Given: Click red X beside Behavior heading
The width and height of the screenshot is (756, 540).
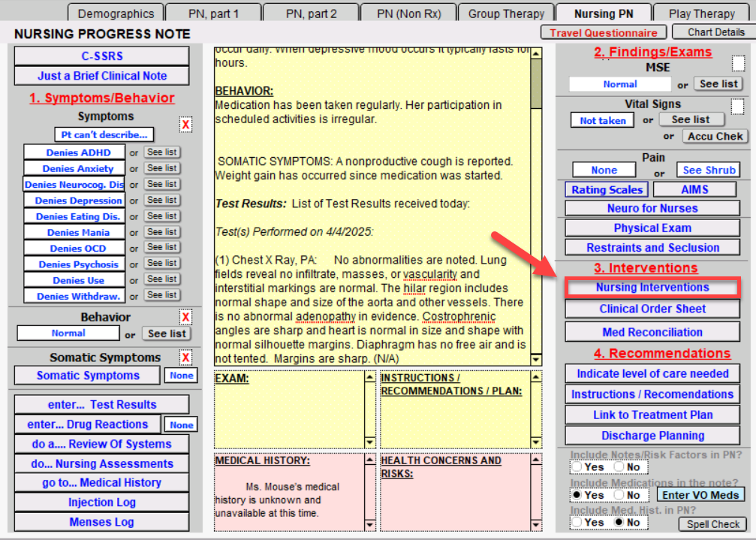Looking at the screenshot, I should (185, 317).
